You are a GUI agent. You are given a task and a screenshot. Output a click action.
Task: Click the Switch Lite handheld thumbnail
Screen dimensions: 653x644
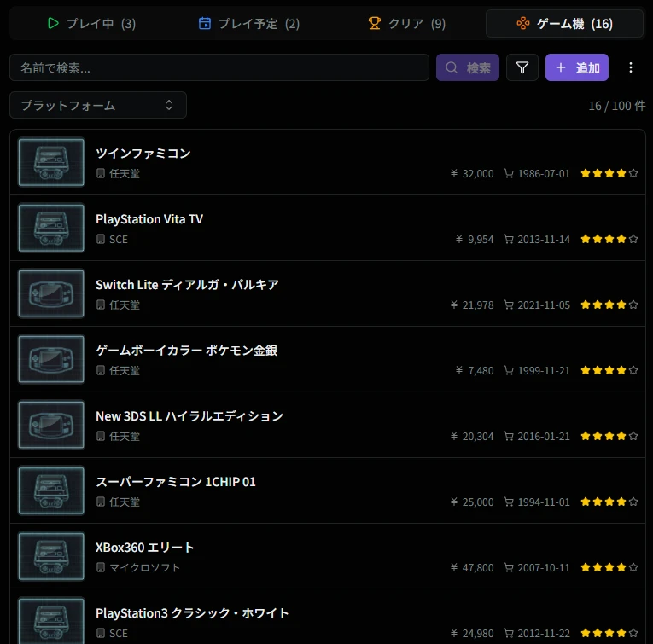pos(51,293)
